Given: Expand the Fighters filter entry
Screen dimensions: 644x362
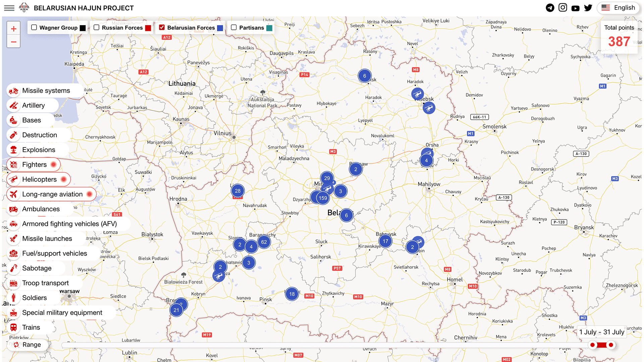Looking at the screenshot, I should coord(34,165).
